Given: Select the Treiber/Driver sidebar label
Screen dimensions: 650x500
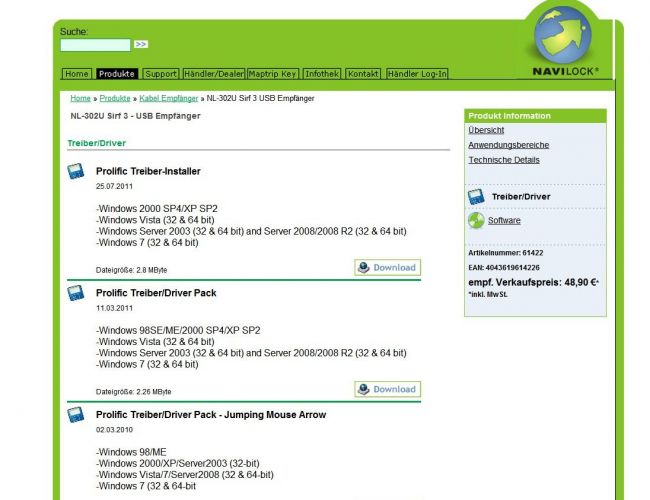Looking at the screenshot, I should point(521,197).
